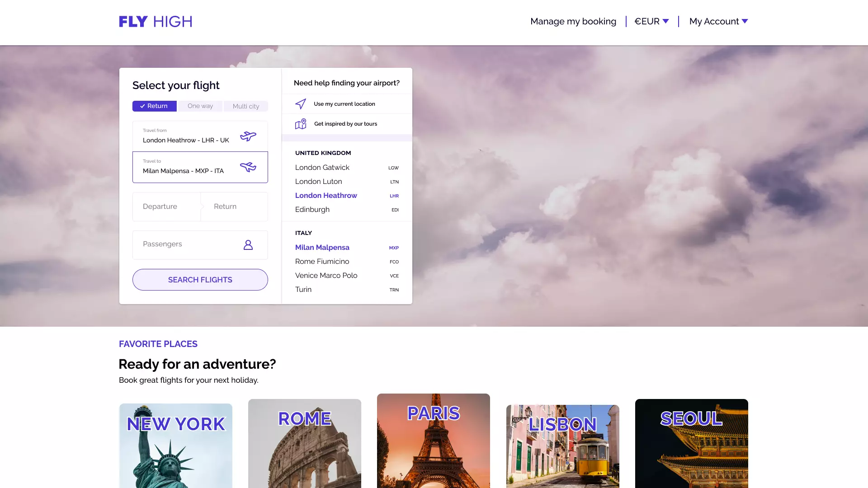The width and height of the screenshot is (868, 488).
Task: Click Use my current location
Action: tap(344, 104)
